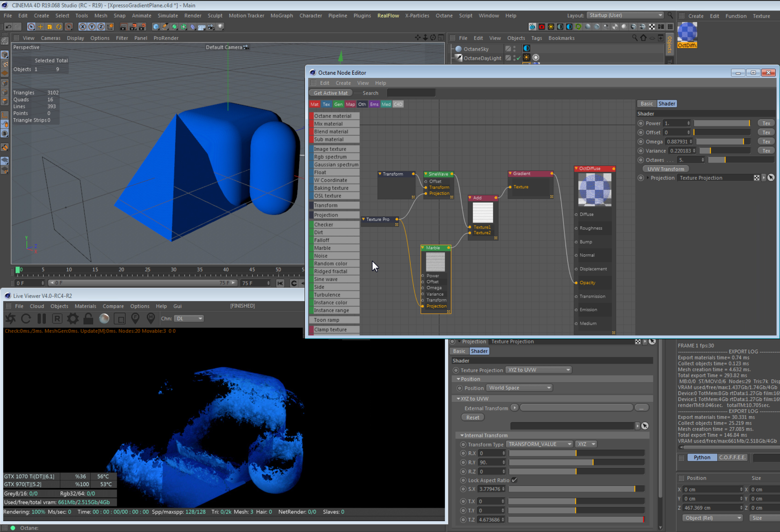Image resolution: width=780 pixels, height=532 pixels.
Task: Open the Live Viewer settings gear
Action: [x=73, y=318]
